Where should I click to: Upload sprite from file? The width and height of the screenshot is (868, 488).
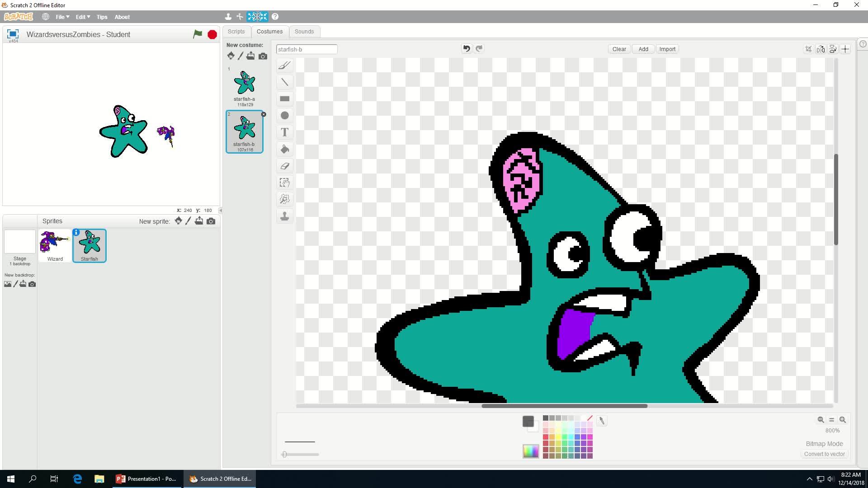(199, 221)
